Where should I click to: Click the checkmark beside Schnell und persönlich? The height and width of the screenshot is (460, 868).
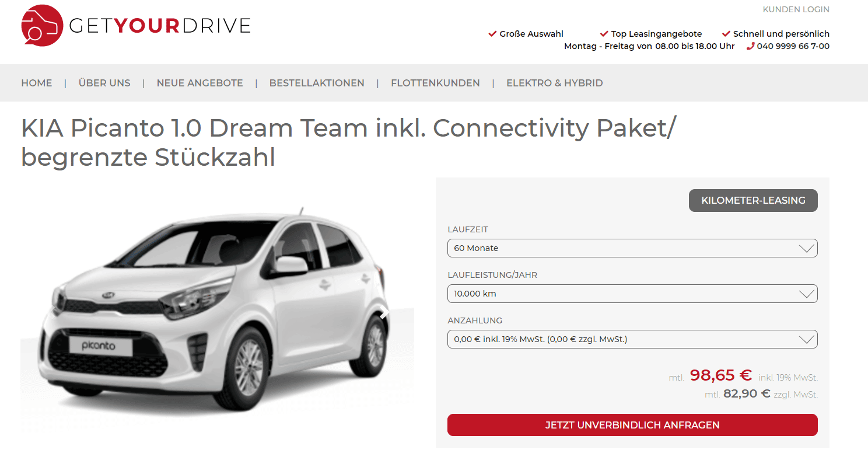pyautogui.click(x=726, y=34)
